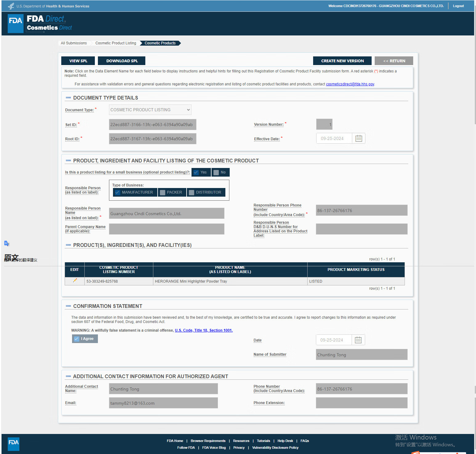
Task: Click the Responsible Person Name field
Action: coord(167,214)
